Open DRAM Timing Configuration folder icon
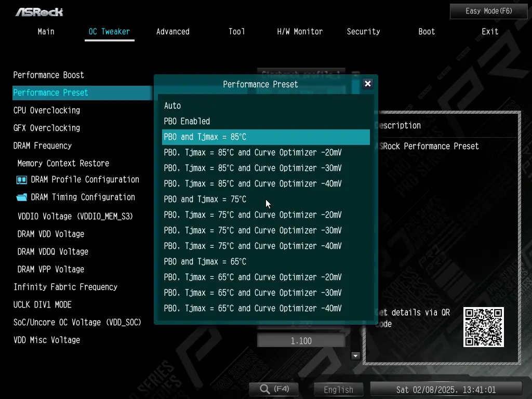 pyautogui.click(x=22, y=197)
